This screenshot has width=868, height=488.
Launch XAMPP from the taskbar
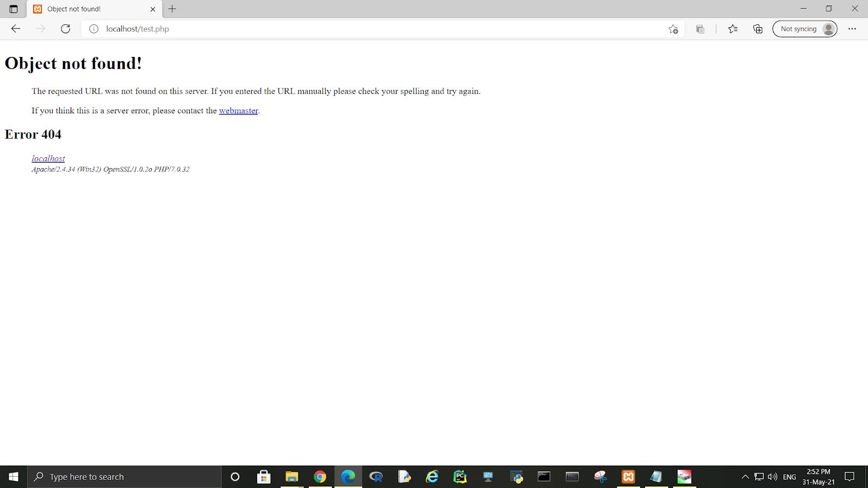pyautogui.click(x=628, y=477)
